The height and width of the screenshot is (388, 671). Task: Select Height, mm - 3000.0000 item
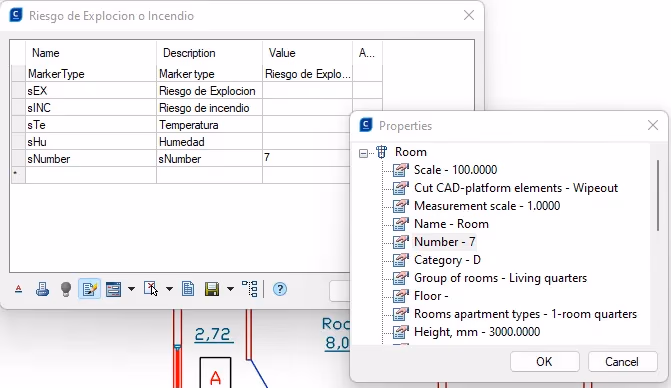click(477, 332)
